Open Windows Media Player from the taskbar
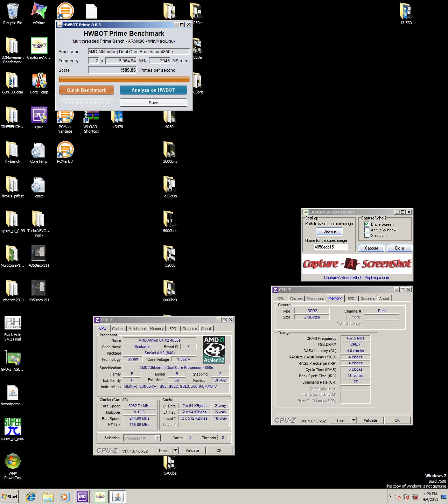The image size is (448, 504). click(65, 496)
